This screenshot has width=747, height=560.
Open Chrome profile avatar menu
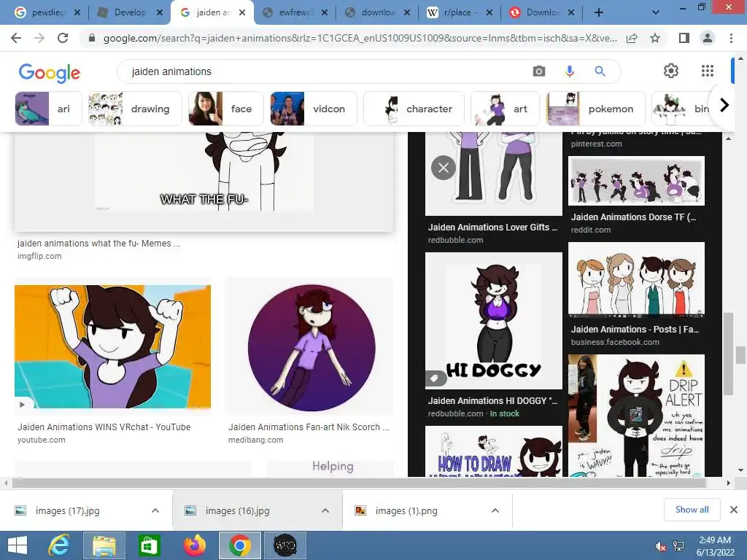pos(708,38)
